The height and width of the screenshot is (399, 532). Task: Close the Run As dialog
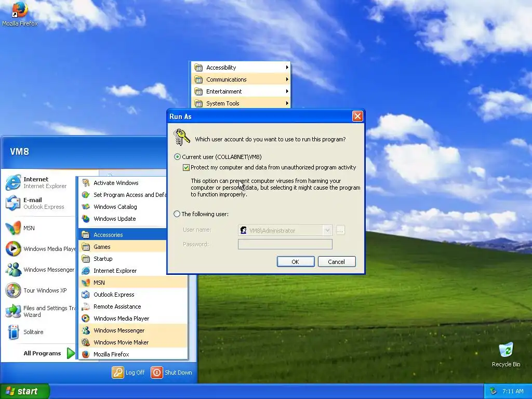tap(357, 116)
